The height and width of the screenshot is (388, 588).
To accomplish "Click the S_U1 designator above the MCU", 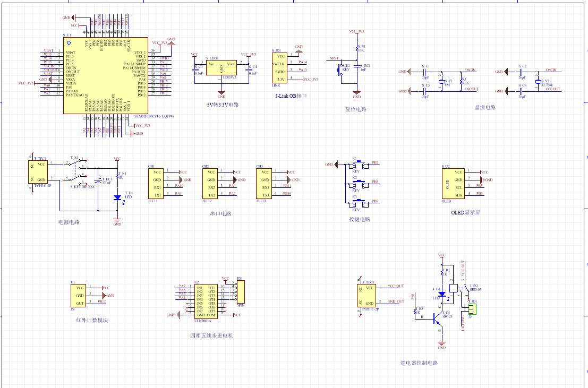I will pos(67,35).
